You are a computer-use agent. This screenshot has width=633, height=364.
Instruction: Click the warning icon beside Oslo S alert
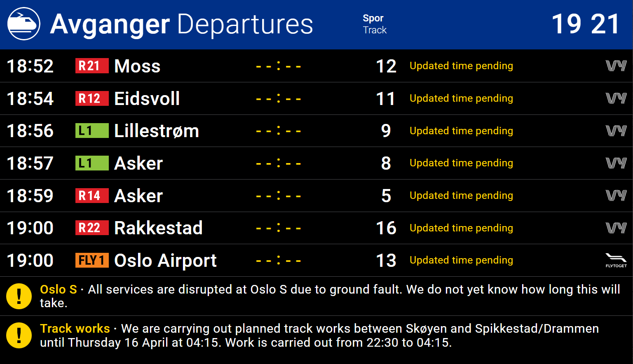point(19,296)
